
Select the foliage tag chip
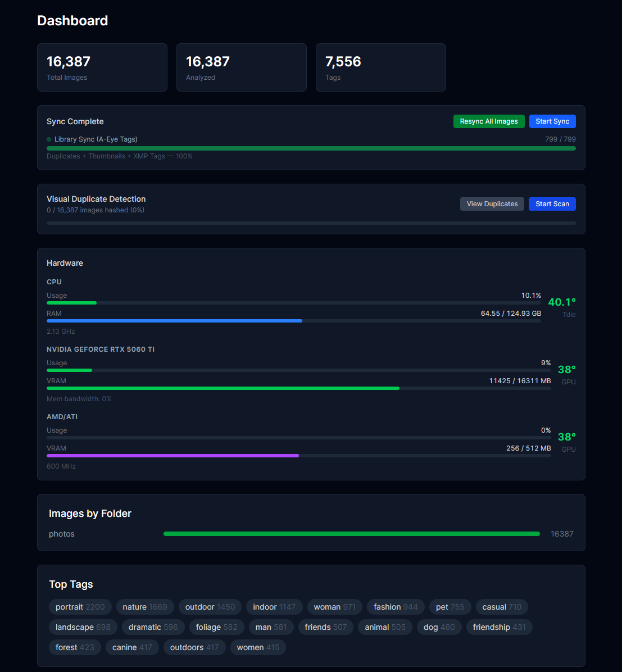pyautogui.click(x=216, y=627)
